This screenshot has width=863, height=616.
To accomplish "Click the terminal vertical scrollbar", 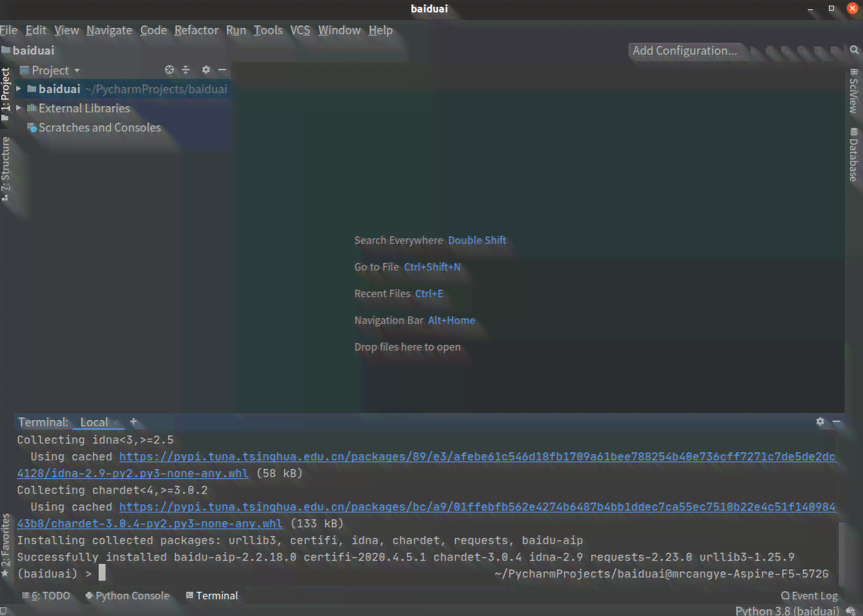I will pos(841,552).
